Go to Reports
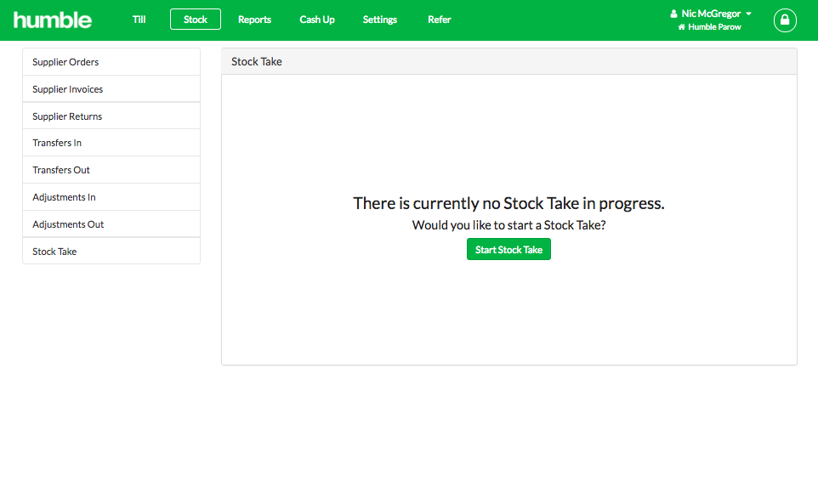The image size is (818, 504). tap(254, 20)
